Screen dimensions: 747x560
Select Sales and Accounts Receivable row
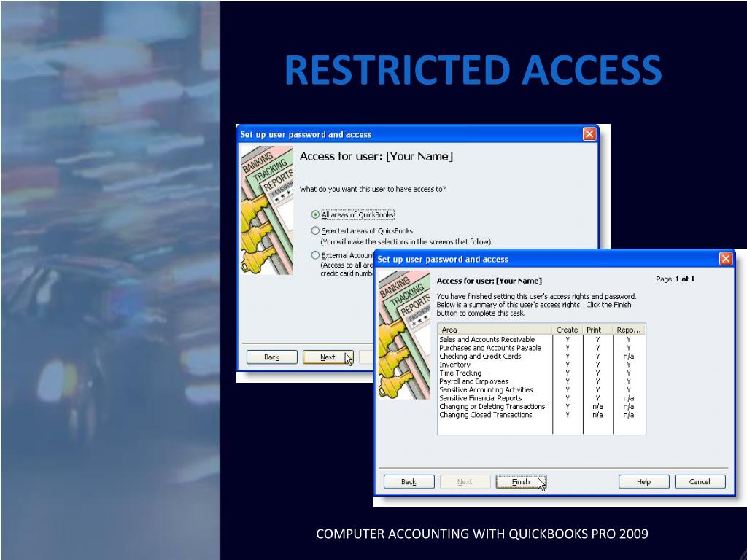click(542, 340)
